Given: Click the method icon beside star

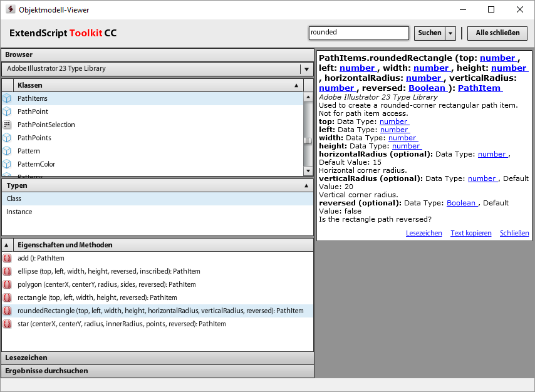Looking at the screenshot, I should (x=7, y=324).
